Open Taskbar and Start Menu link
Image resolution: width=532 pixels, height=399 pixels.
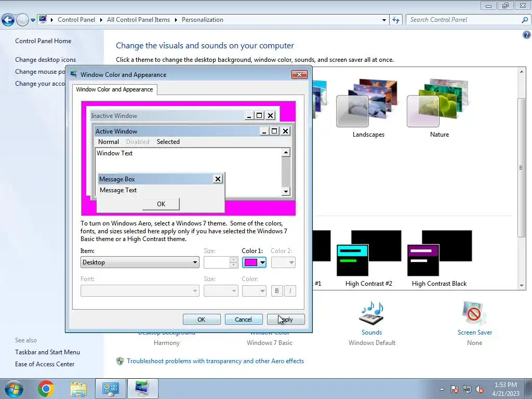click(47, 352)
